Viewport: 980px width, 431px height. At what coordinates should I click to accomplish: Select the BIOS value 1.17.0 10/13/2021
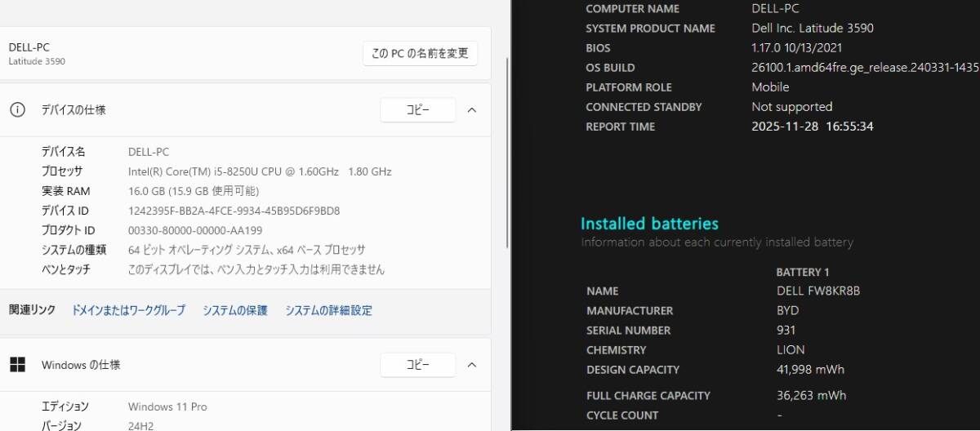coord(796,48)
